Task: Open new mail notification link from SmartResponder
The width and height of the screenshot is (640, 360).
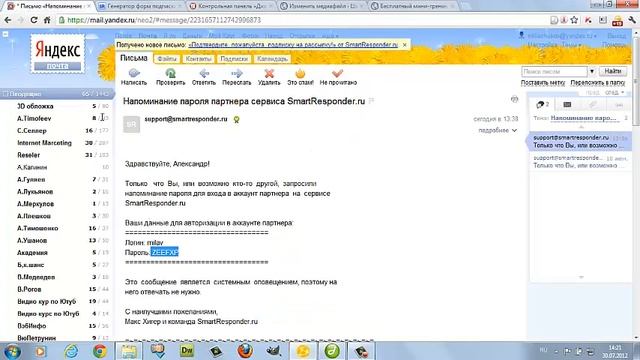Action: point(293,45)
